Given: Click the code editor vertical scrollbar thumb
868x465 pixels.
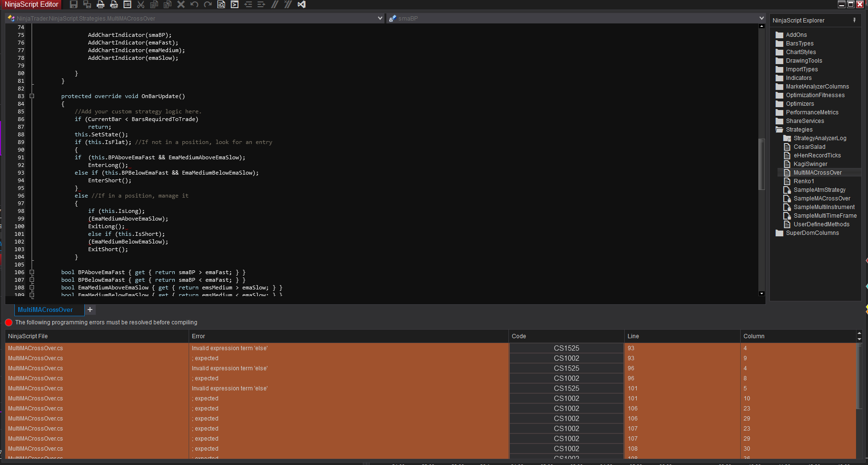Looking at the screenshot, I should pos(761,164).
